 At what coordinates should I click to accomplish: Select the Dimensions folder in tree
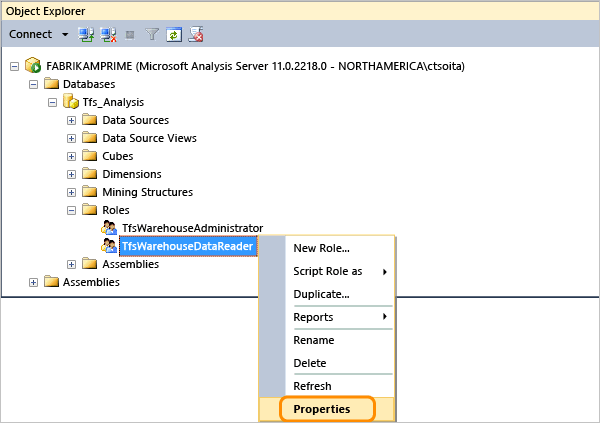pos(131,174)
